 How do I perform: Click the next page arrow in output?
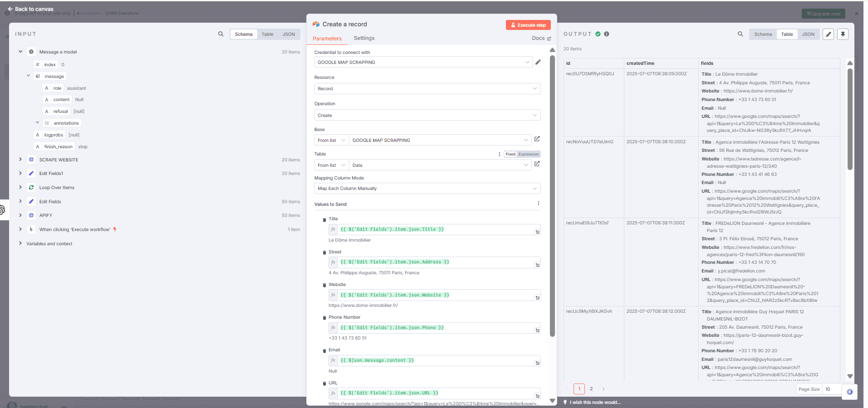click(x=603, y=389)
